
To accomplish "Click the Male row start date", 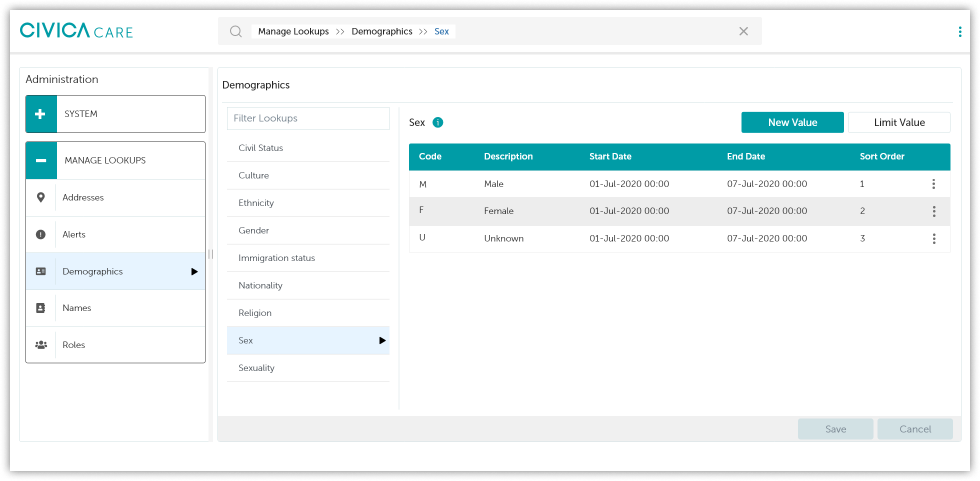I will pos(629,184).
